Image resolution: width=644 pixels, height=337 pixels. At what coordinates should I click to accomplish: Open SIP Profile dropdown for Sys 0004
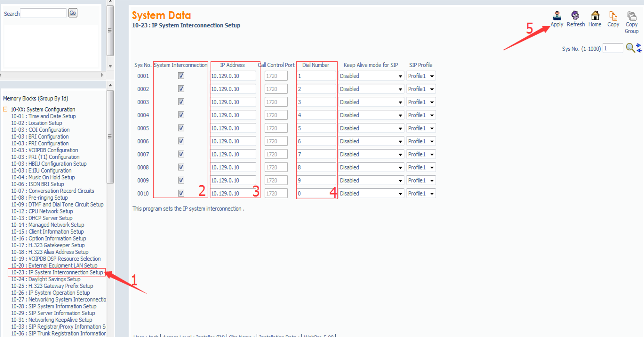click(421, 115)
